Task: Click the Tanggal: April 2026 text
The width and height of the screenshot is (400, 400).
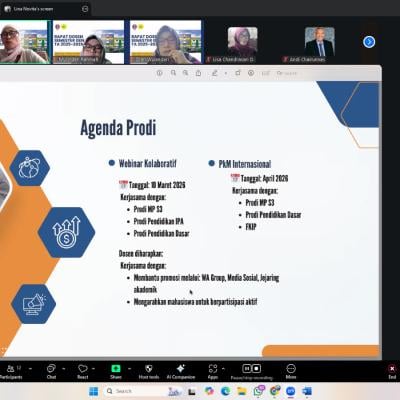Action: (x=264, y=179)
